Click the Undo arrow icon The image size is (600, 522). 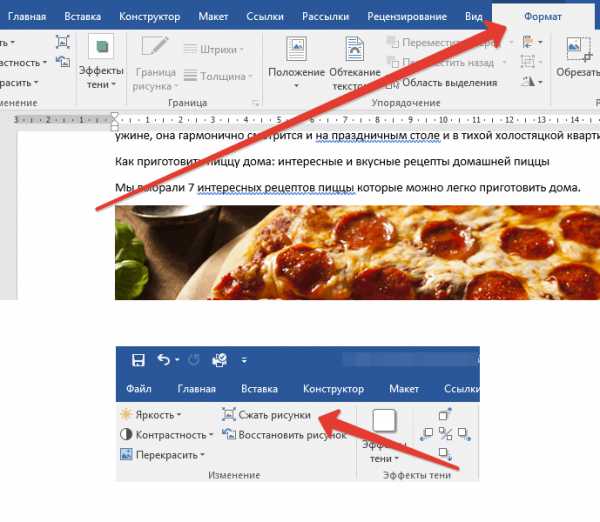tap(164, 360)
